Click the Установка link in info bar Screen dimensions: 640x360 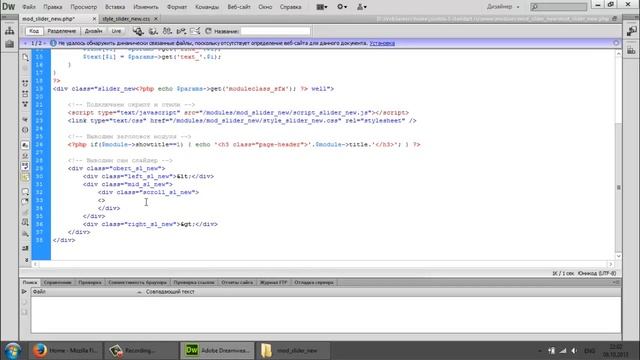pos(382,43)
